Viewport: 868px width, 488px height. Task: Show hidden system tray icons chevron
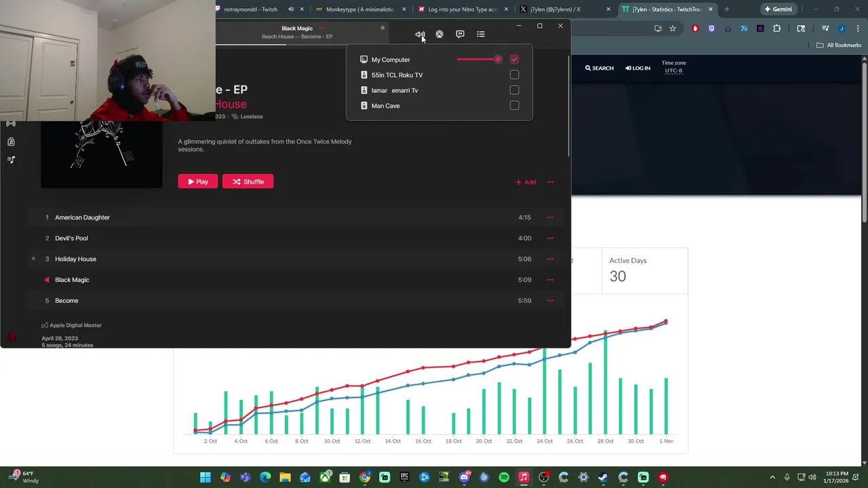[772, 477]
